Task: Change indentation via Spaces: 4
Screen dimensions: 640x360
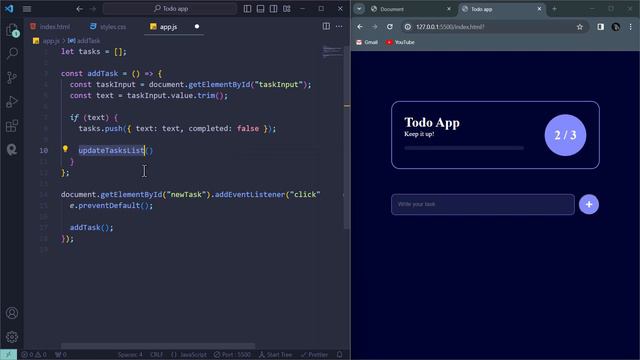Action: (x=130, y=355)
